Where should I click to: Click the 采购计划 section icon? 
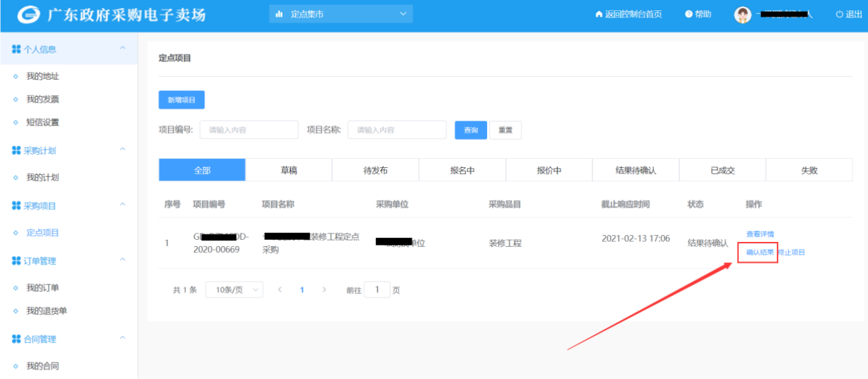[16, 150]
